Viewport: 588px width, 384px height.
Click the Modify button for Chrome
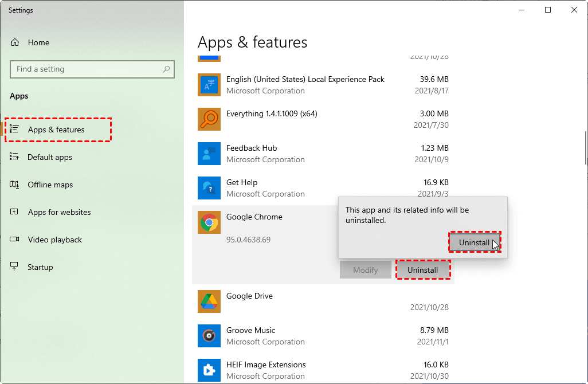click(x=366, y=270)
